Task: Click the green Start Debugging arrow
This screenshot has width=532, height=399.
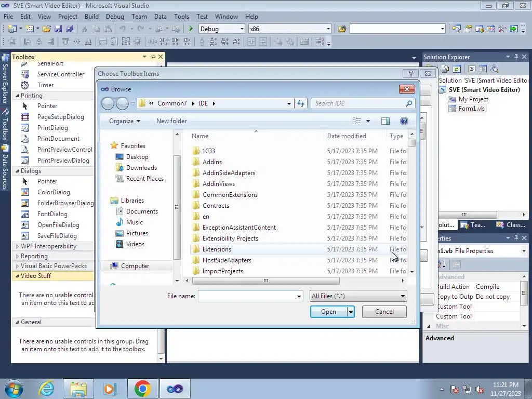Action: [x=191, y=29]
